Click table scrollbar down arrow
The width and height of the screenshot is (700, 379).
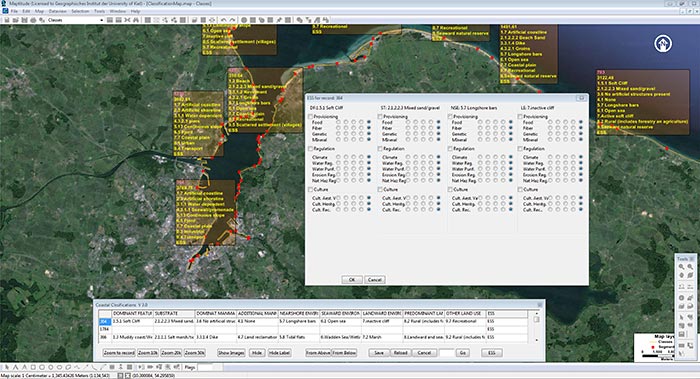point(536,340)
